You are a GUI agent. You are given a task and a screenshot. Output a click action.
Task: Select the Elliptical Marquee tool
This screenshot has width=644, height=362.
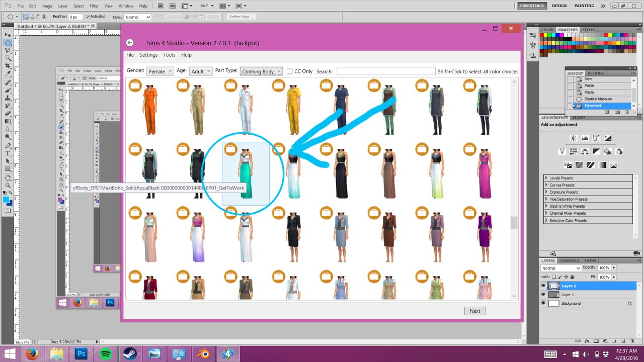point(8,43)
